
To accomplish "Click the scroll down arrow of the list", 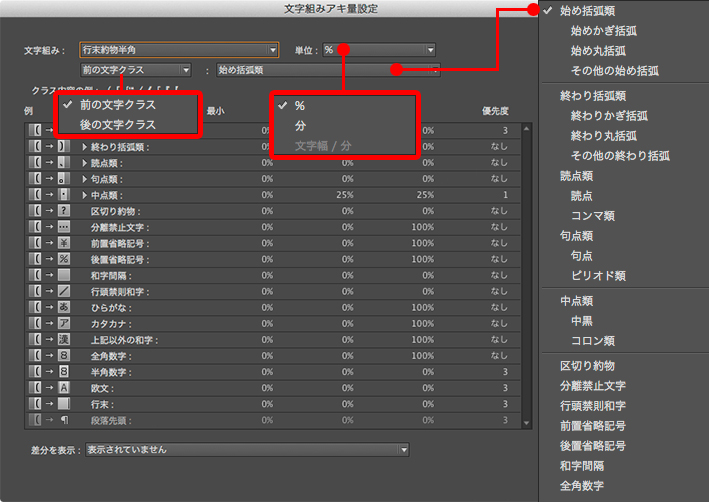I will [526, 423].
